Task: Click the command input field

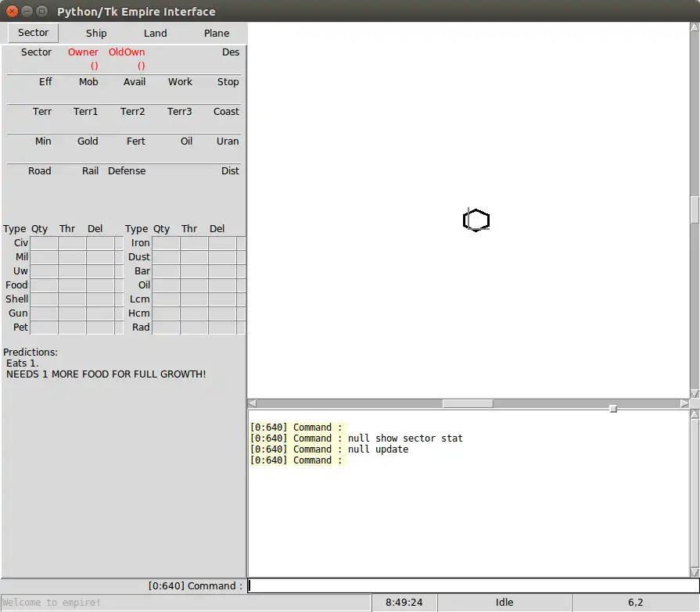Action: [473, 585]
